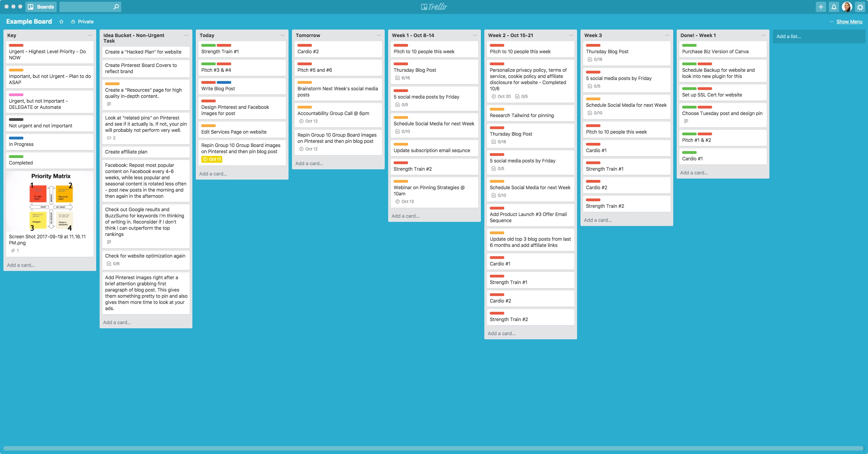868x454 pixels.
Task: Click 0/10 checklist badge on Week 1 Schedule Social Media
Action: click(x=403, y=132)
